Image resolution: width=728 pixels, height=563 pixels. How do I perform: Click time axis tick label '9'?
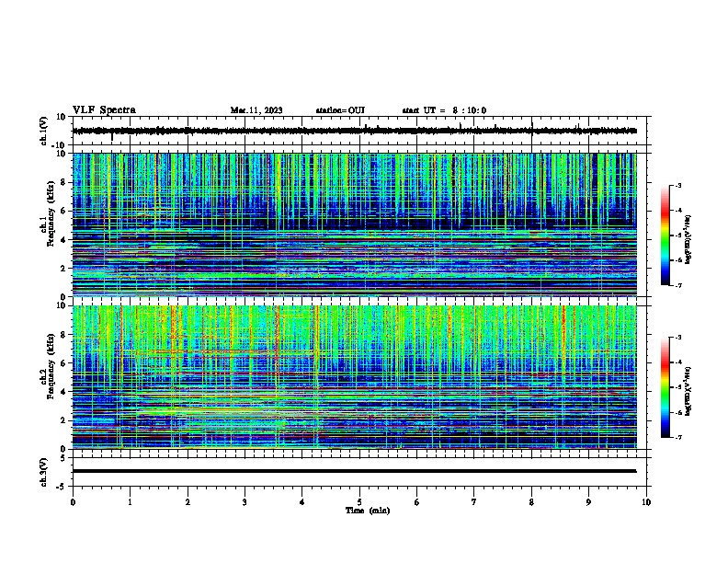click(588, 502)
